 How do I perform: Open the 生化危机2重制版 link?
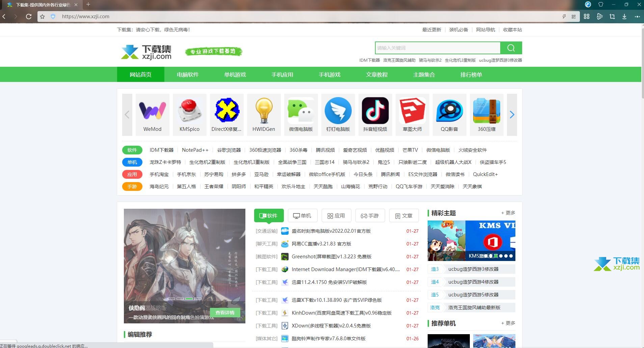(207, 162)
